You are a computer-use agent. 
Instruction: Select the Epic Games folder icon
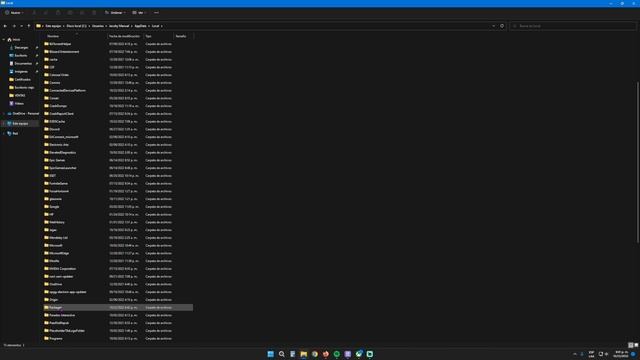[x=47, y=160]
